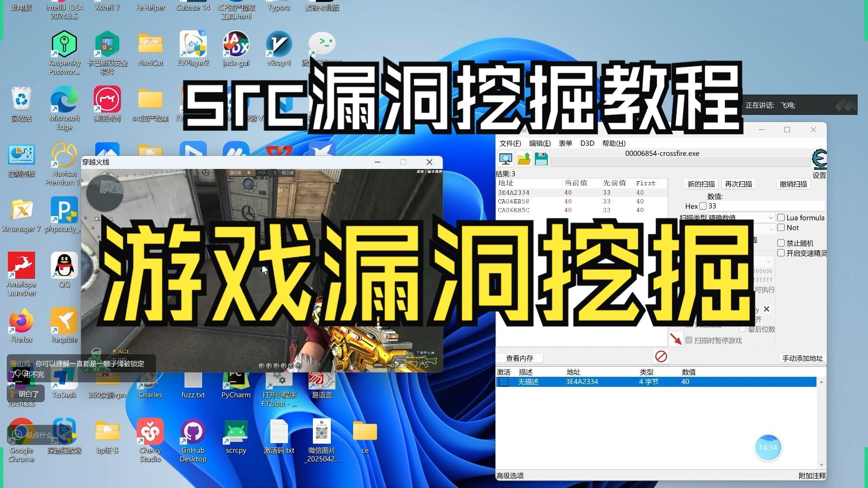This screenshot has width=868, height=488.
Task: Enable the Lua formula checkbox
Action: point(781,217)
